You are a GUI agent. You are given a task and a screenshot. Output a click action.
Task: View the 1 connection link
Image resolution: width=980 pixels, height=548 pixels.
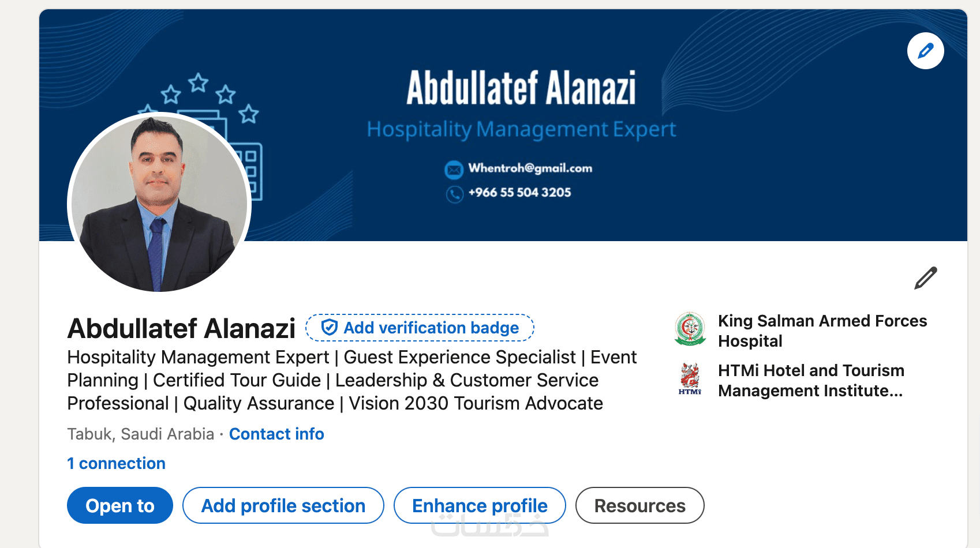117,463
